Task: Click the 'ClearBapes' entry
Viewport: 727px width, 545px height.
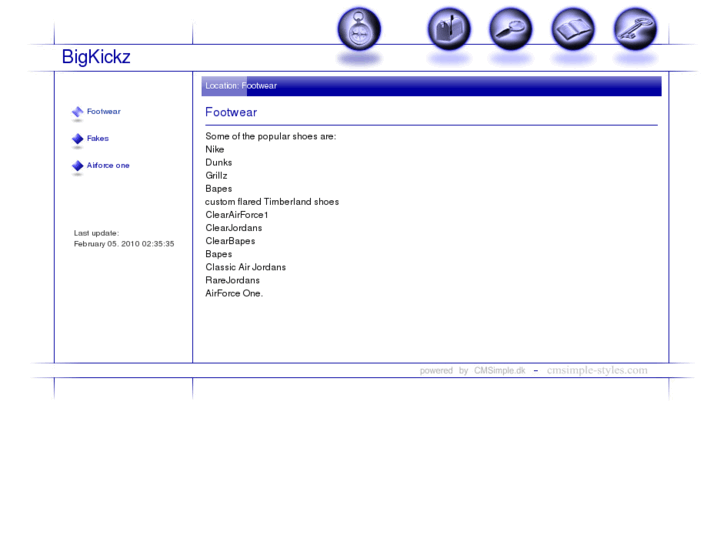Action: [230, 241]
